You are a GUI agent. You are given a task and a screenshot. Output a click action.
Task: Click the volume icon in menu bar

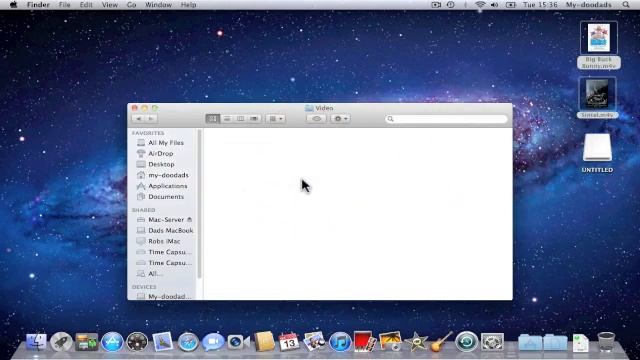pyautogui.click(x=494, y=5)
